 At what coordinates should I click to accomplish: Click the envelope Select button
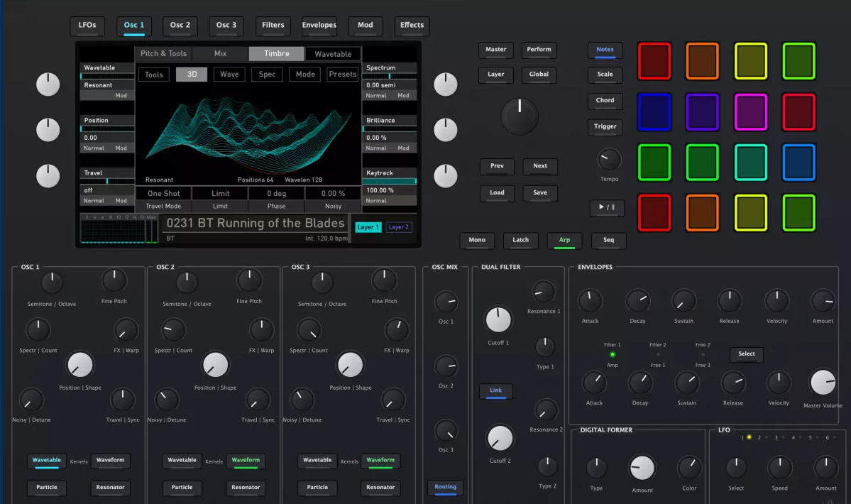pos(746,354)
